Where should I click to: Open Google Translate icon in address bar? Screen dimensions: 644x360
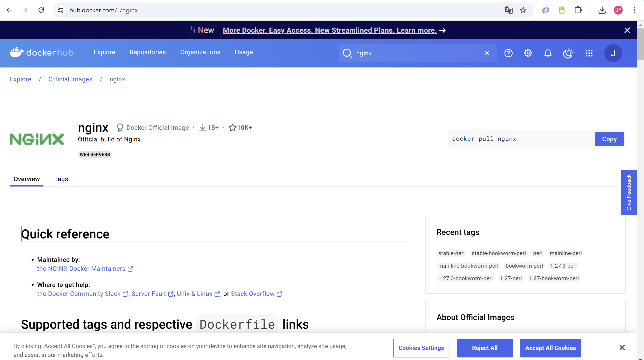click(509, 10)
